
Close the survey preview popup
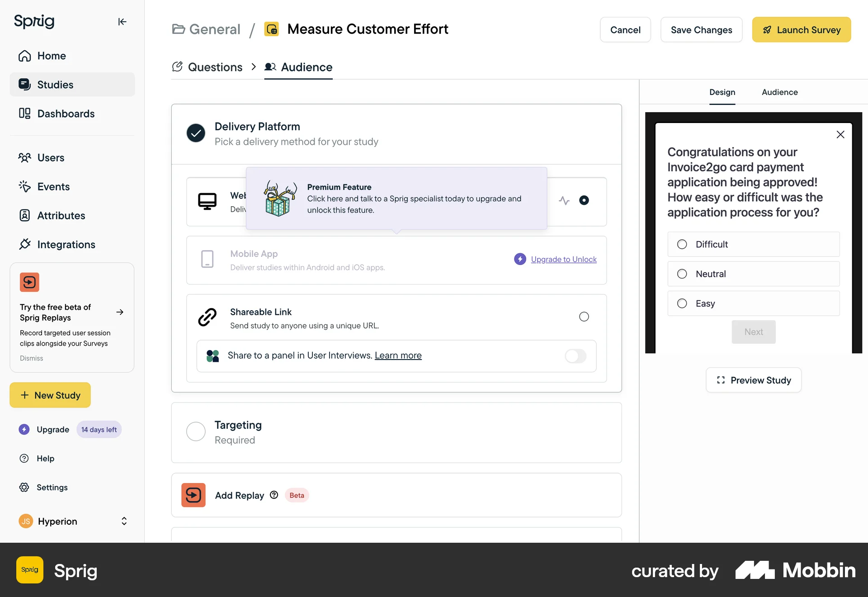click(840, 134)
